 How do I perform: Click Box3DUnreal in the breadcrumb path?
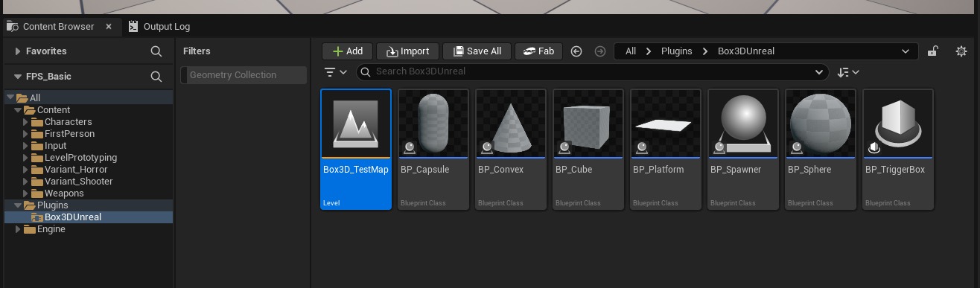pyautogui.click(x=746, y=51)
